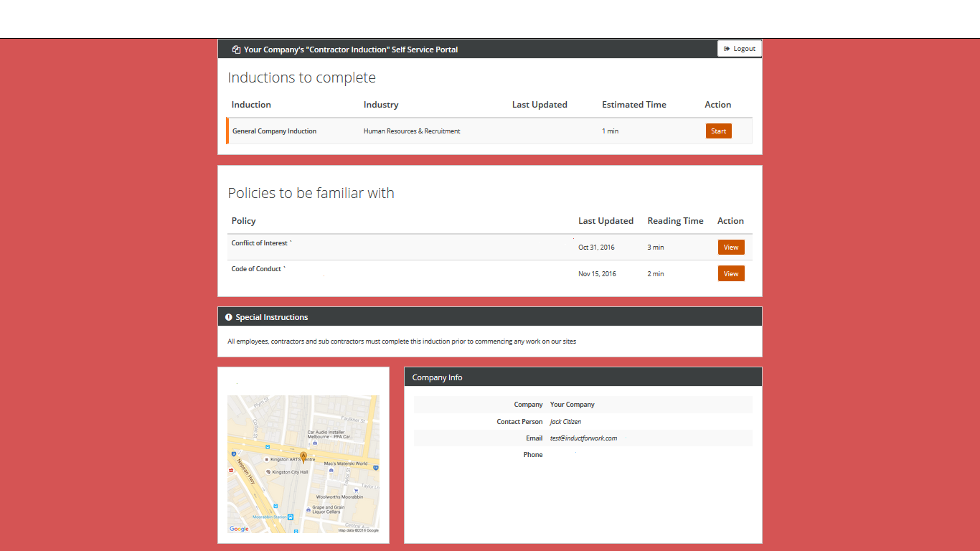The width and height of the screenshot is (980, 551).
Task: Click Human Resources & Recruitment cell
Action: coord(412,131)
